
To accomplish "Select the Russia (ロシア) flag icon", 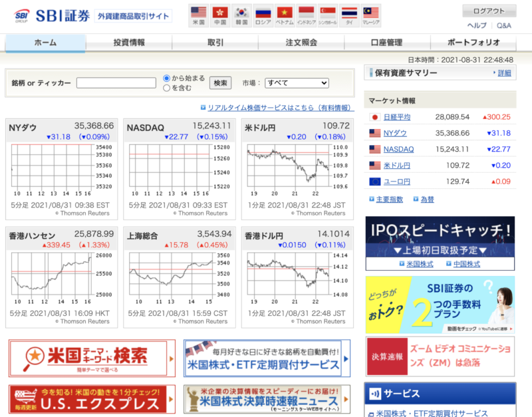I will point(263,15).
